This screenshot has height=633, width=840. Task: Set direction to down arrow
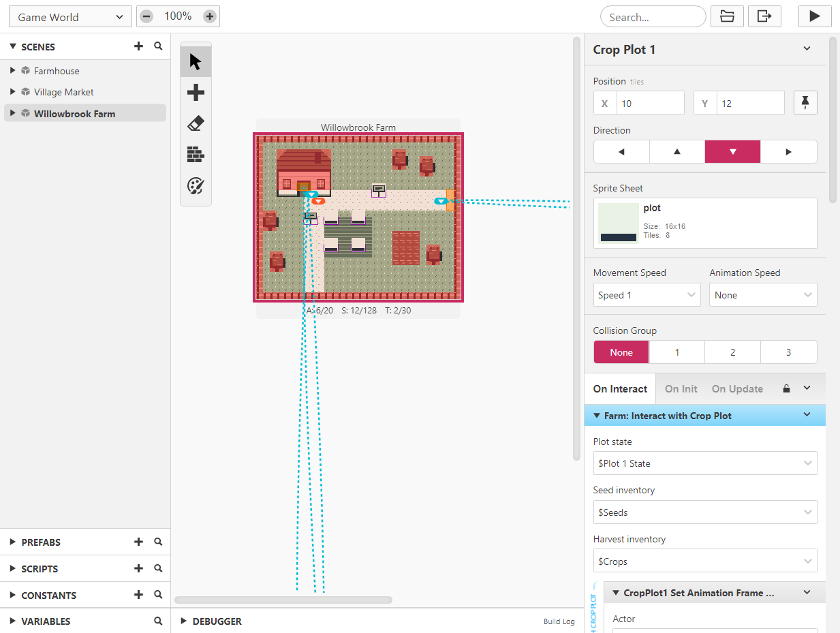click(732, 152)
